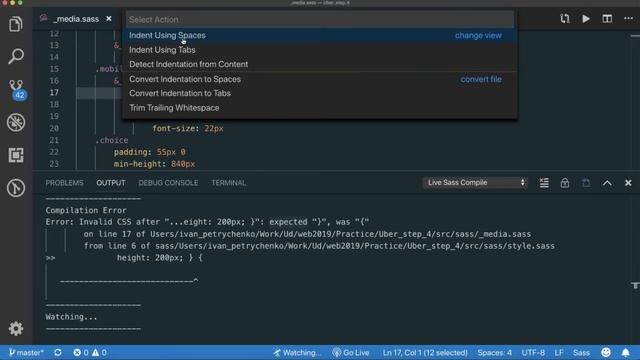Open the editor More Actions menu

tap(628, 19)
